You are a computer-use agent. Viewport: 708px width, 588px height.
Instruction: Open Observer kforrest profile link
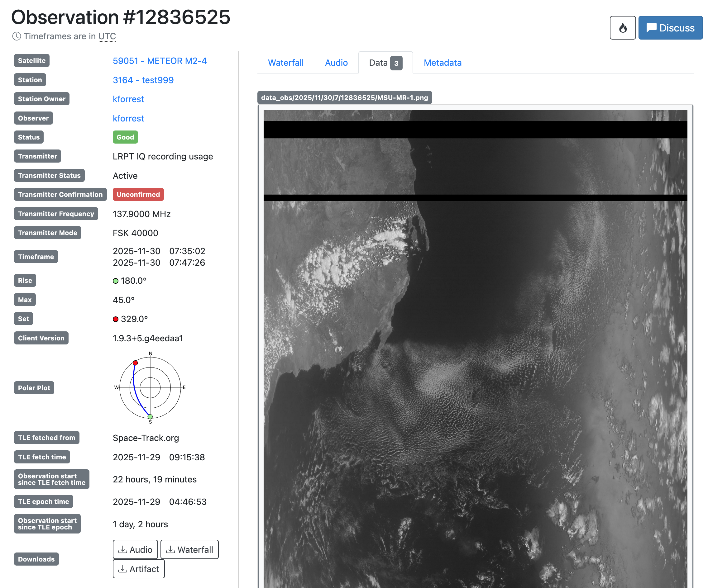[x=128, y=118]
